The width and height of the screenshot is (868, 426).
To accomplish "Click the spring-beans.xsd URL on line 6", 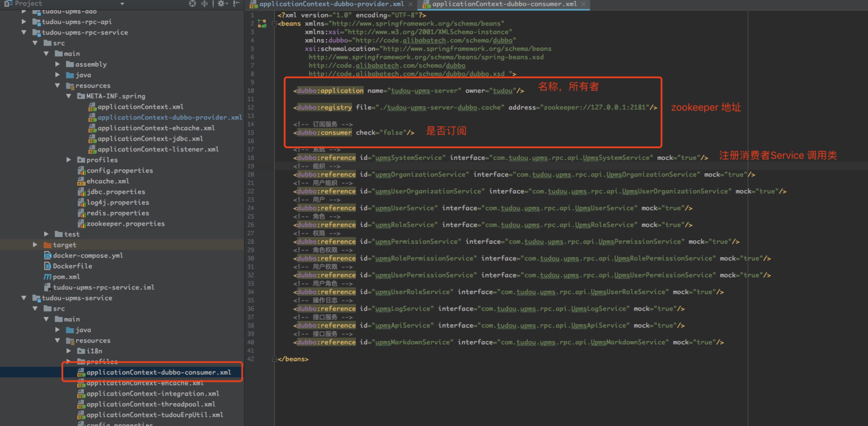I will [426, 57].
